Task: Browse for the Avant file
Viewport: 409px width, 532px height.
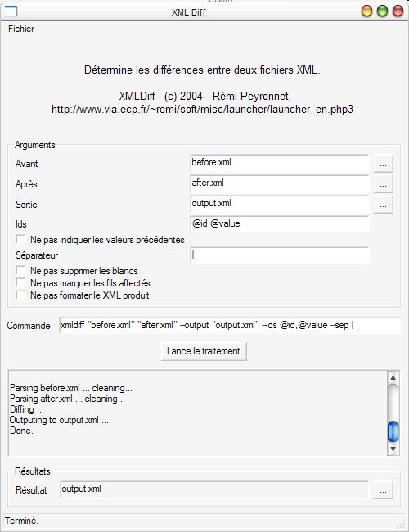Action: click(383, 164)
